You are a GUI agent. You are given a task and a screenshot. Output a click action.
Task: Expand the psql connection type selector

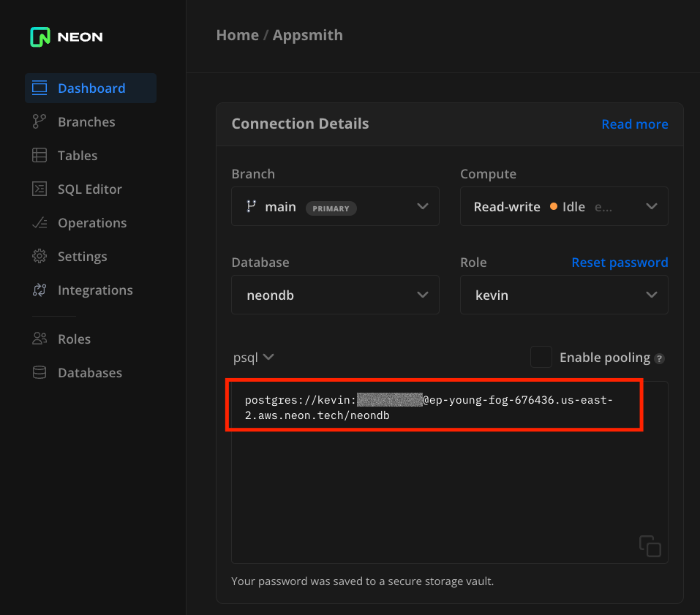253,358
